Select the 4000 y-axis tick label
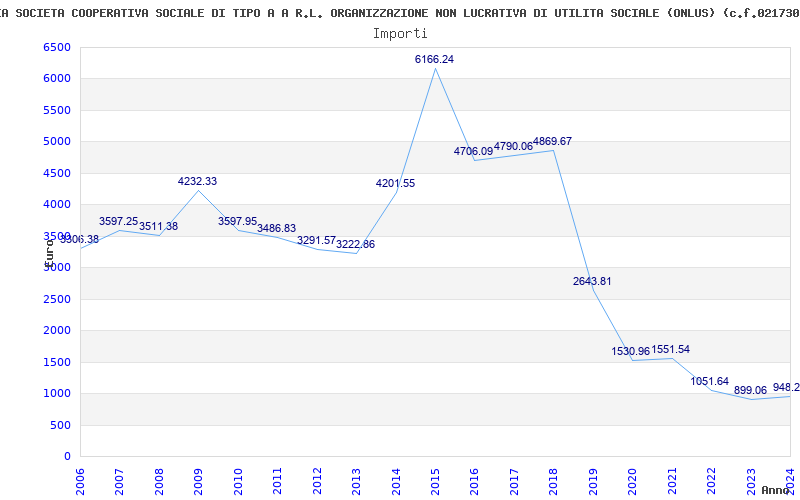The height and width of the screenshot is (500, 800). point(57,205)
